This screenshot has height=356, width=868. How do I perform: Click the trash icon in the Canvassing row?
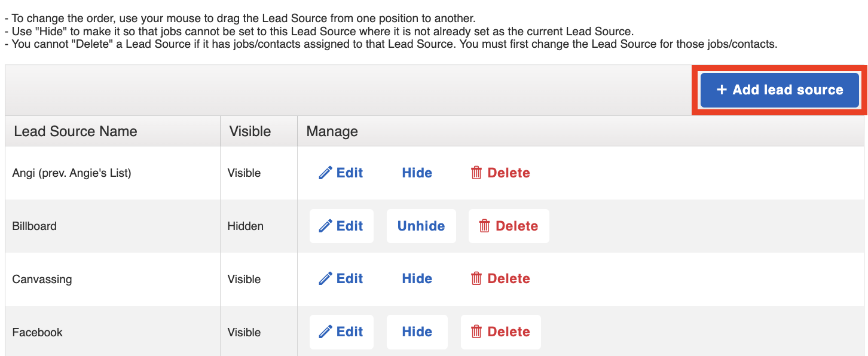coord(476,279)
